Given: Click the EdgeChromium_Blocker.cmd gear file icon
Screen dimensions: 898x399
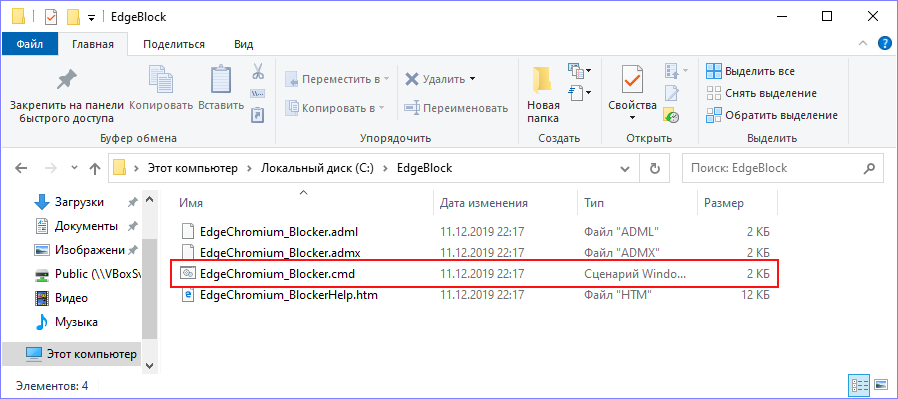Looking at the screenshot, I should pos(187,274).
